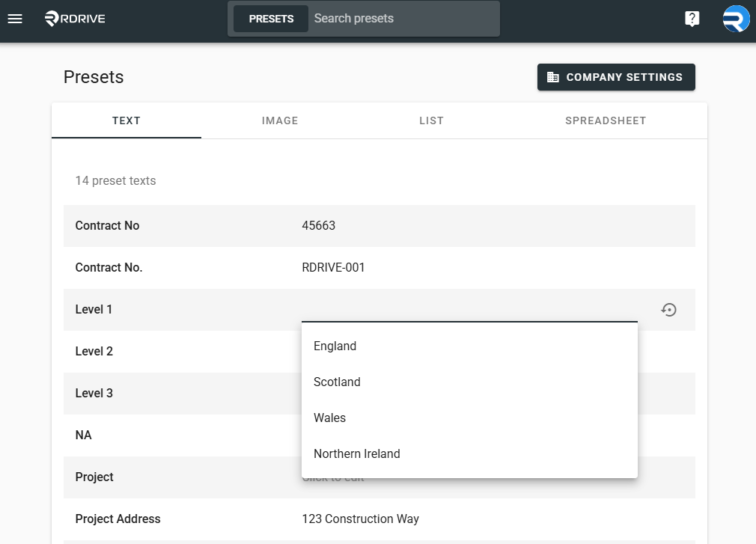756x544 pixels.
Task: Choose Northern Ireland from the dropdown list
Action: (x=469, y=454)
